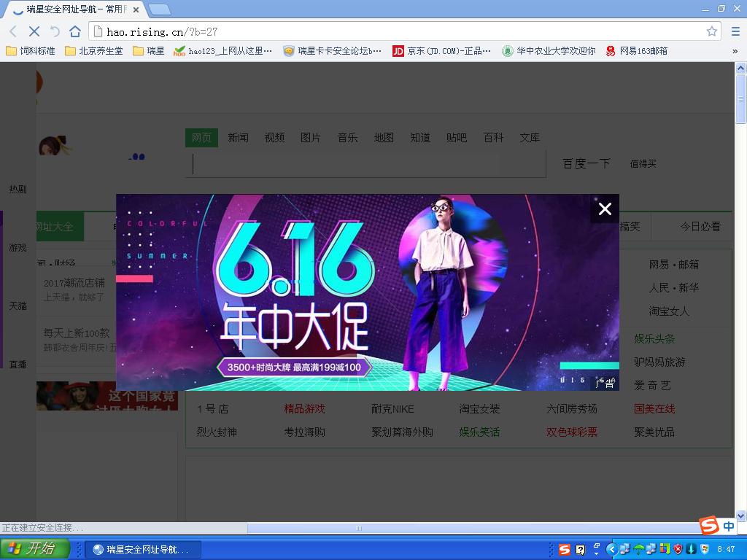This screenshot has height=560, width=747.
Task: Select the 视频 search tab
Action: (274, 138)
